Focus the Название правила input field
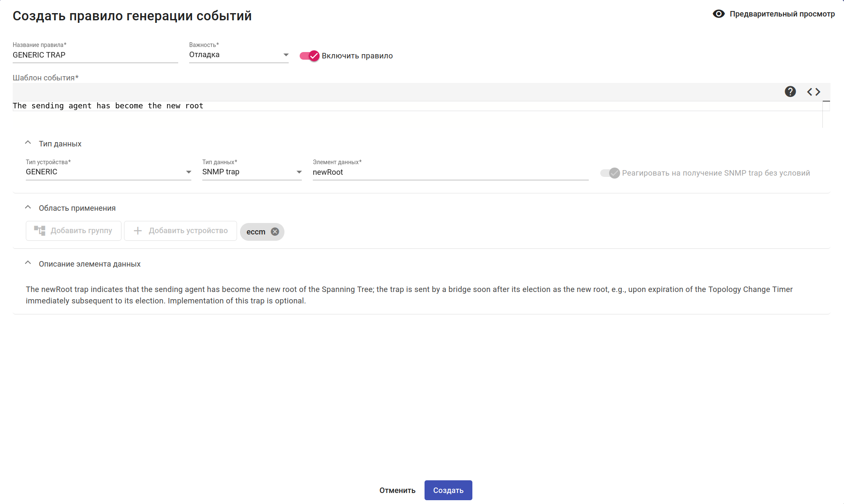Image resolution: width=844 pixels, height=504 pixels. click(95, 55)
